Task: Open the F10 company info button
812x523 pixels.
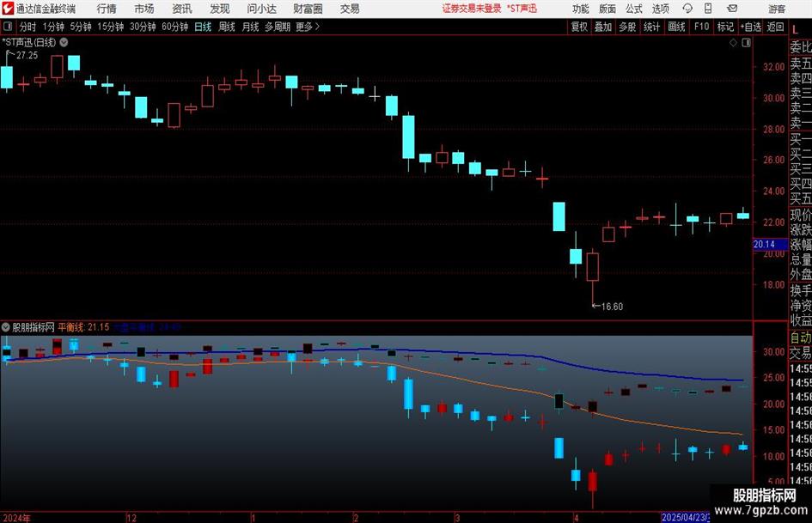Action: [x=701, y=27]
